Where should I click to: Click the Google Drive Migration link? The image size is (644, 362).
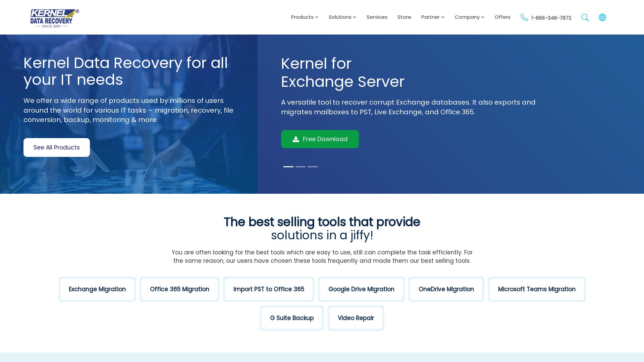click(x=361, y=289)
